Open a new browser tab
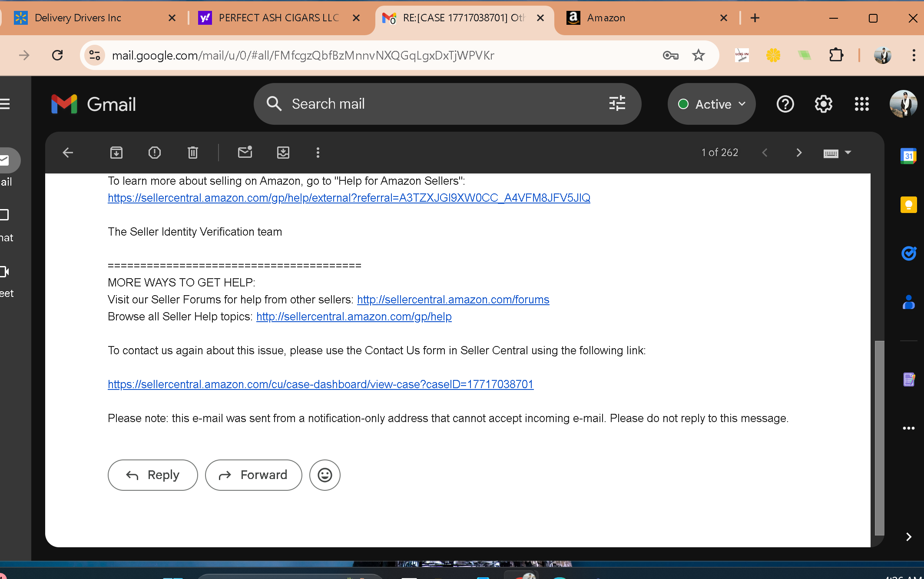This screenshot has height=579, width=924. (755, 18)
